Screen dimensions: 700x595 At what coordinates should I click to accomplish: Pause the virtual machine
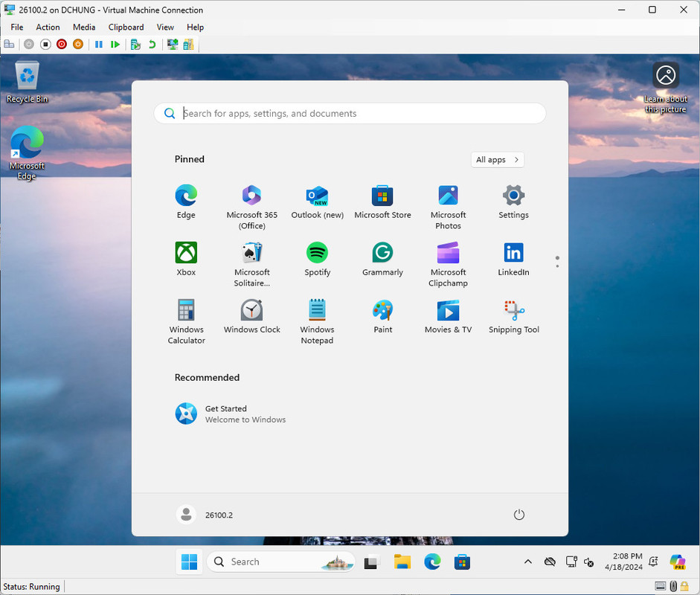click(99, 44)
